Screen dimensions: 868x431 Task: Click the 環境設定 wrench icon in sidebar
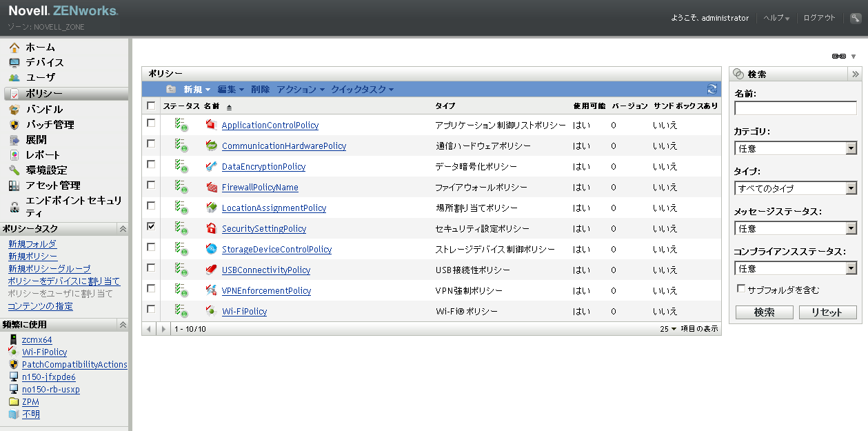[14, 170]
